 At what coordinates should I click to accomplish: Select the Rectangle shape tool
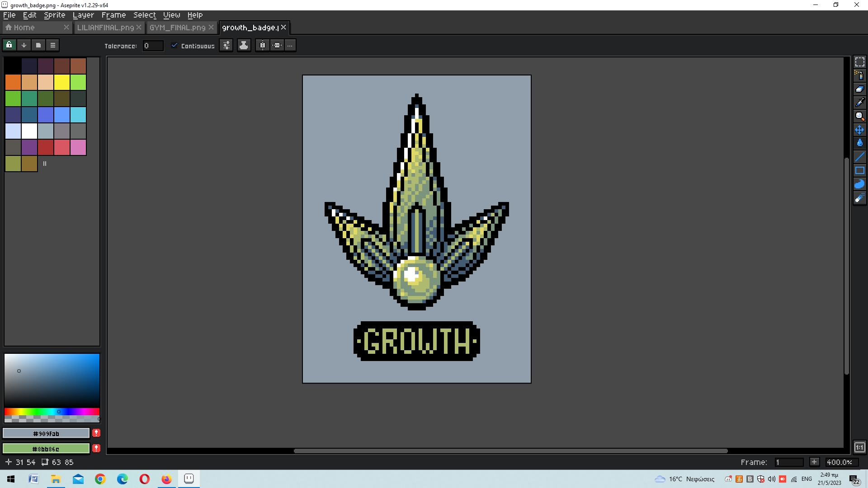pos(859,170)
